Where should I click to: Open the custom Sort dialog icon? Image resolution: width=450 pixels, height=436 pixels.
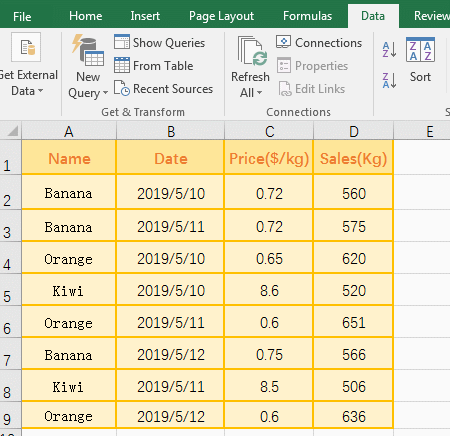pyautogui.click(x=420, y=50)
